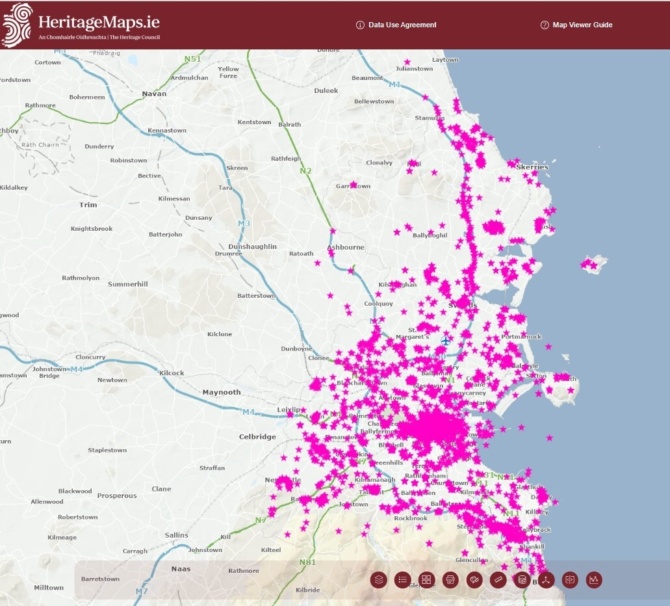Image resolution: width=670 pixels, height=606 pixels.
Task: Click the N51 road label
Action: point(192,59)
